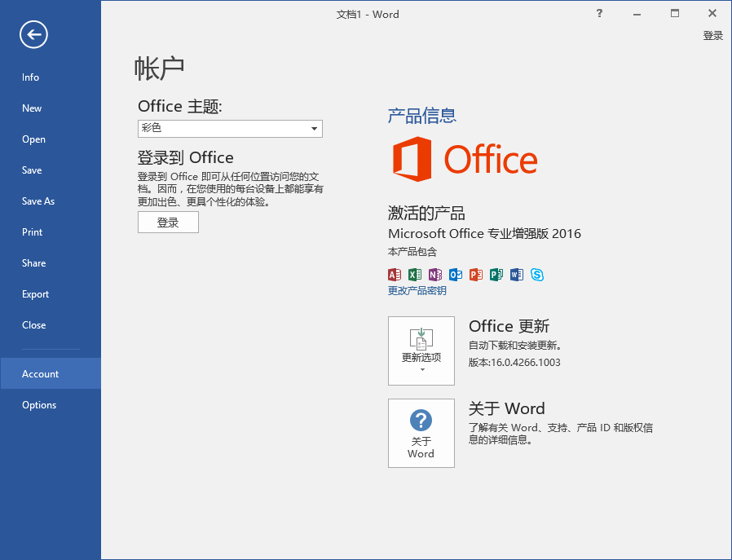This screenshot has height=560, width=732.
Task: Click the 更改产品密钥 link
Action: 417,291
